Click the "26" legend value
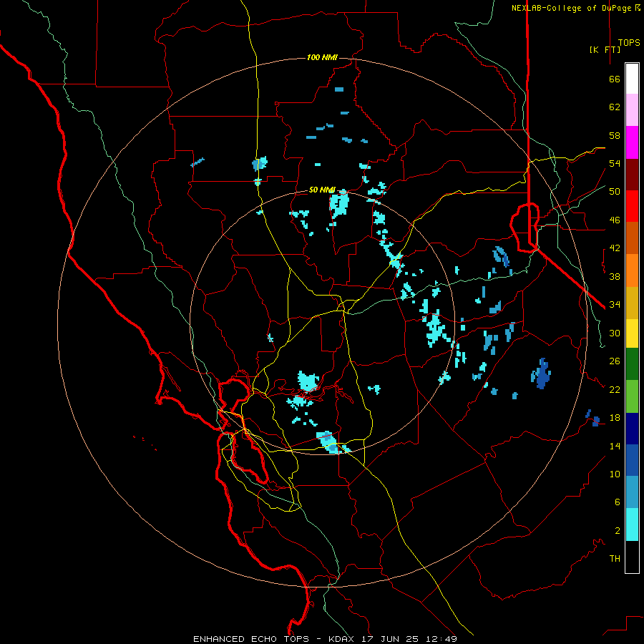Image resolution: width=644 pixels, height=644 pixels. (x=615, y=361)
